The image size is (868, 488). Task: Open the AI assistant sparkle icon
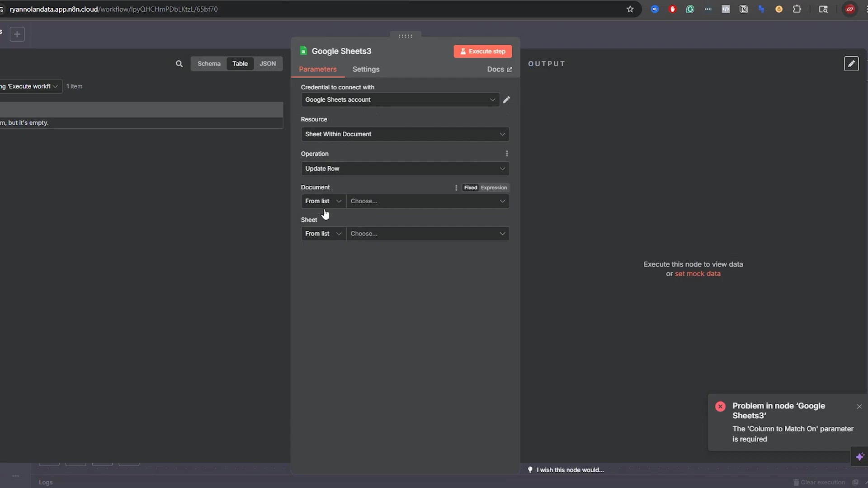click(x=859, y=456)
